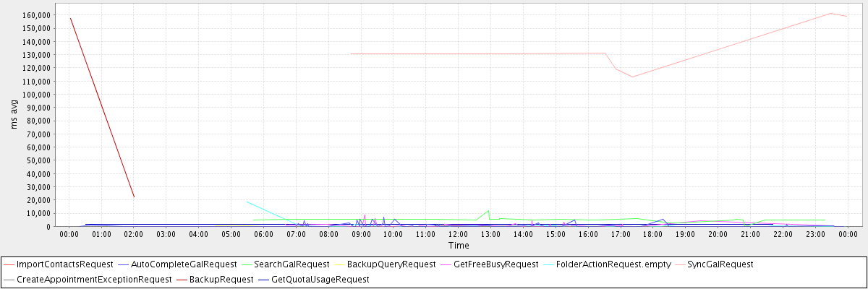Click the ImportContactsRequest legend entry
The image size is (868, 289).
(x=59, y=264)
